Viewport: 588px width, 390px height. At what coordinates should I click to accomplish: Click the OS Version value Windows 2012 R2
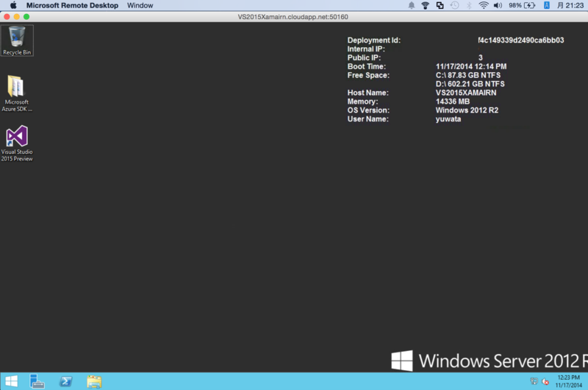(x=467, y=110)
